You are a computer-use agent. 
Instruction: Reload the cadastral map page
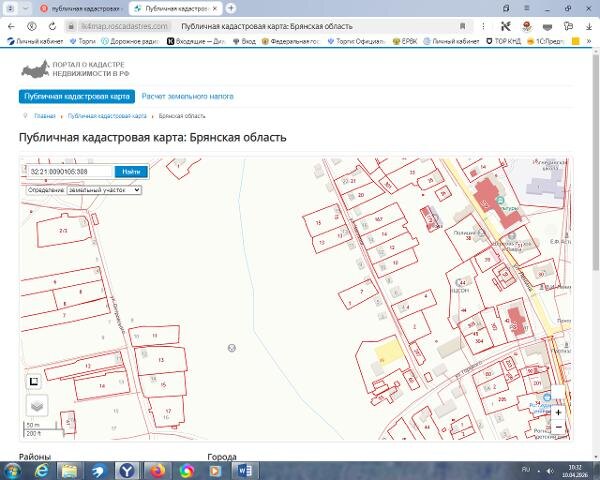point(52,26)
